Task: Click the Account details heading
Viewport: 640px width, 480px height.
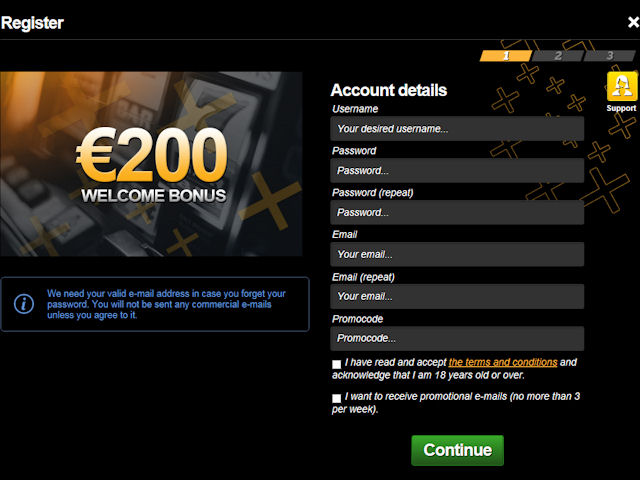Action: click(x=389, y=90)
